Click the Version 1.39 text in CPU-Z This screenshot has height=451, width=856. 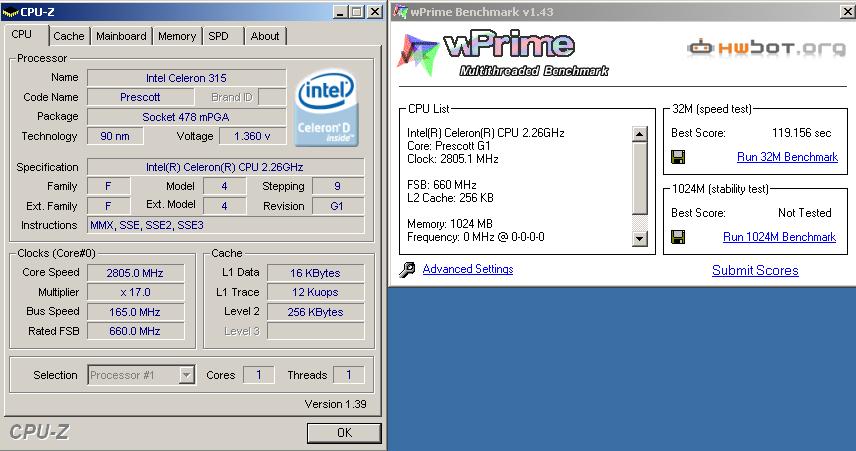336,404
